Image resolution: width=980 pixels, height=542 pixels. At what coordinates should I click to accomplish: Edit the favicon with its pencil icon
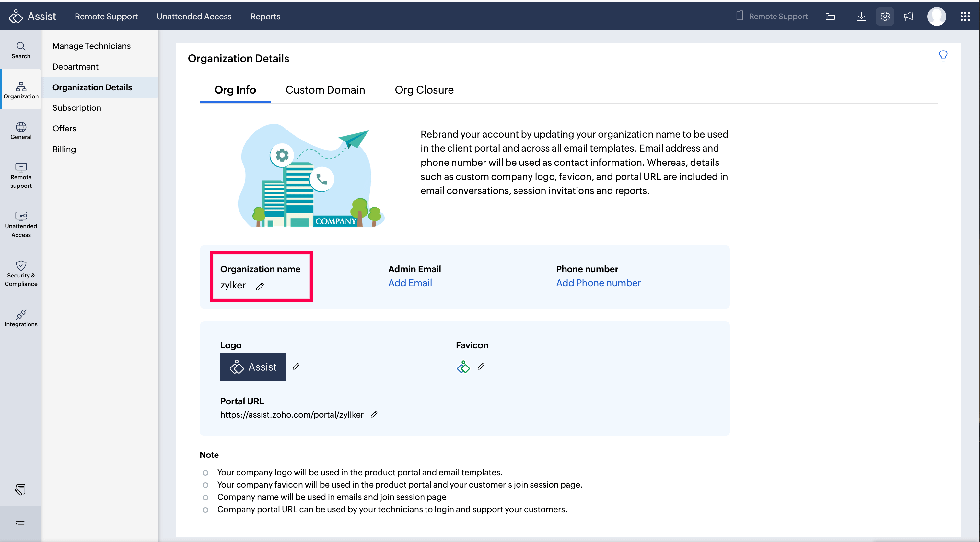[x=481, y=367]
